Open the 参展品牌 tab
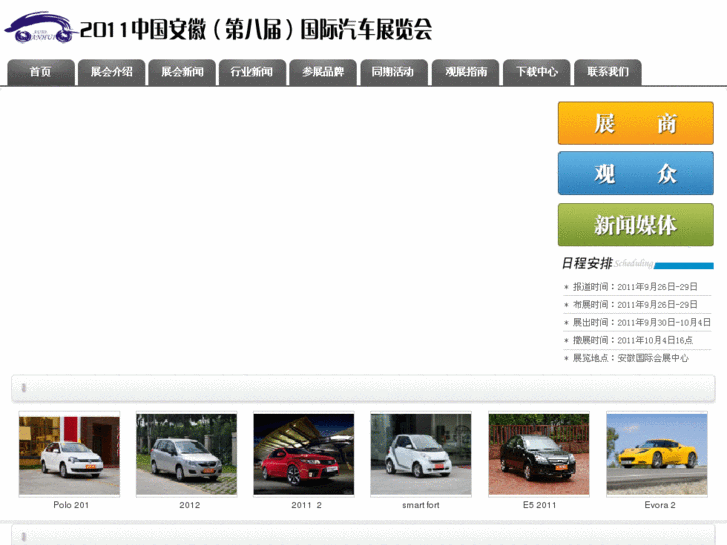Viewport: 727px width, 545px height. (323, 72)
